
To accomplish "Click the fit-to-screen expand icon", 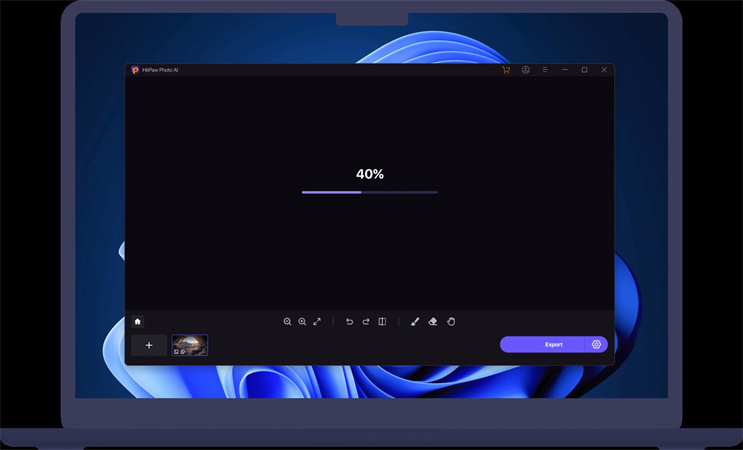I will (x=317, y=322).
